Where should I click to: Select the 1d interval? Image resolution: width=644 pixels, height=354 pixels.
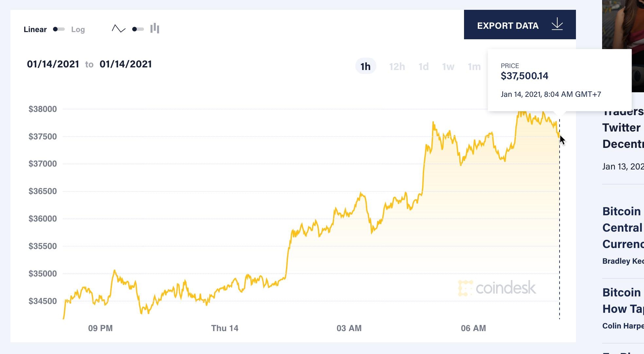[x=423, y=66]
